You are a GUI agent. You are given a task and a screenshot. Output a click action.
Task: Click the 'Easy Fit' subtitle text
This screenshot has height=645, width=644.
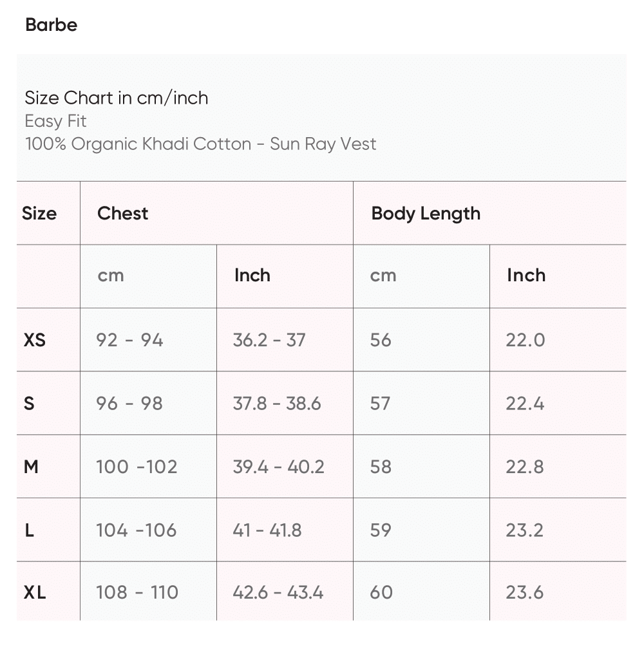tap(55, 121)
